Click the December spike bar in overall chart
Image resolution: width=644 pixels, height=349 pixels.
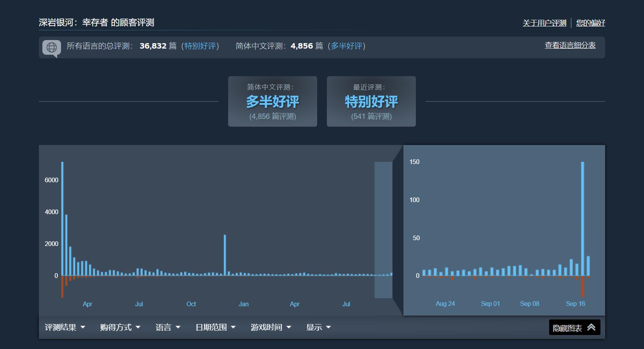point(225,255)
